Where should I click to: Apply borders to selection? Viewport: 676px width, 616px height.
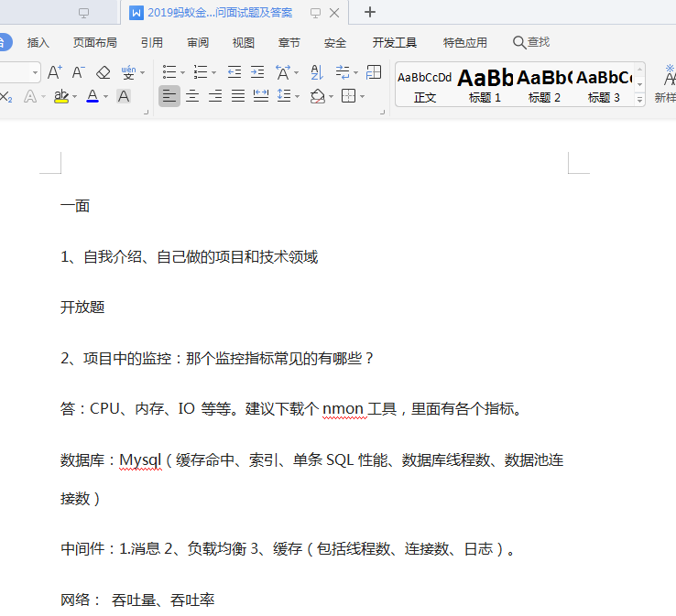(x=348, y=96)
